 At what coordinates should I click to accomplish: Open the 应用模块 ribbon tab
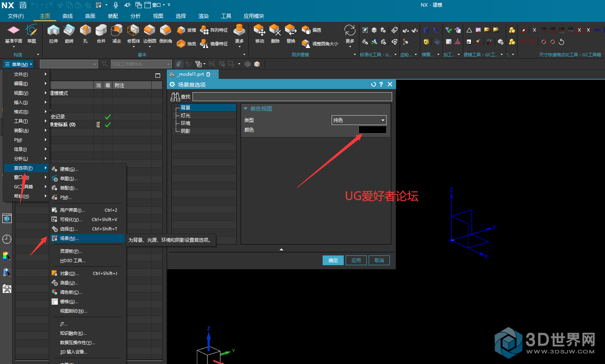(x=254, y=16)
